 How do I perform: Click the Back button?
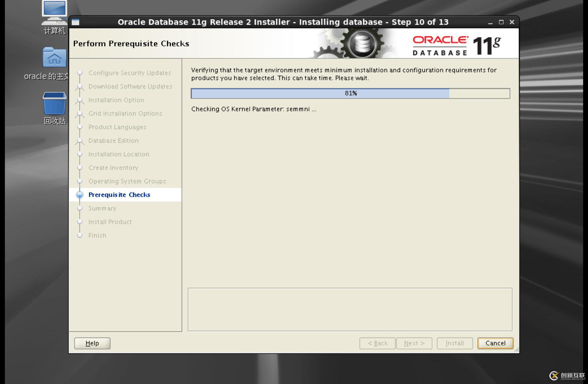click(377, 343)
